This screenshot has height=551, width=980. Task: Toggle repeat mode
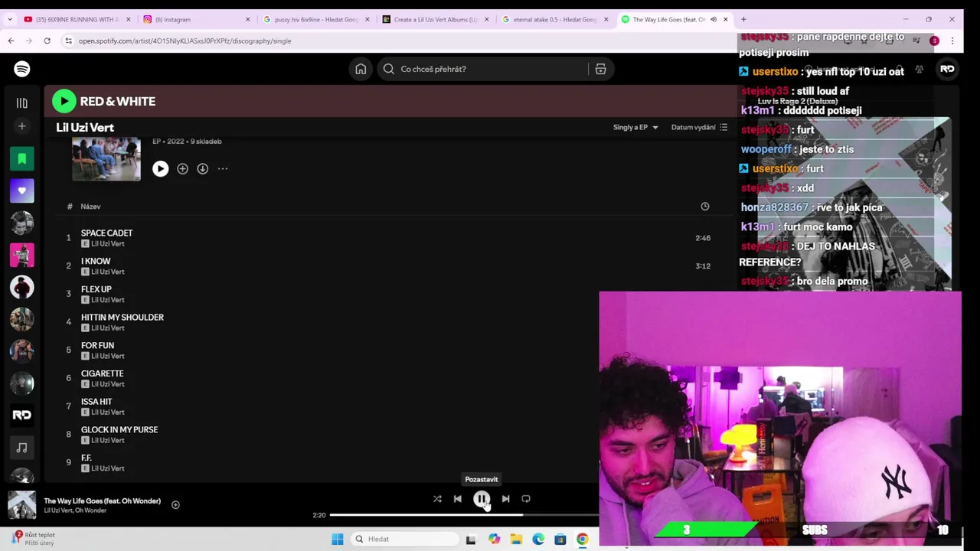pyautogui.click(x=526, y=499)
